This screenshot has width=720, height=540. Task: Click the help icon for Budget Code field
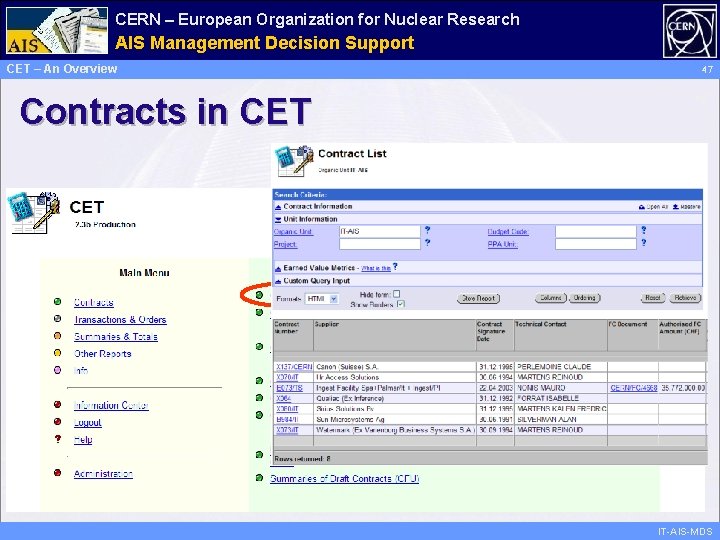[x=644, y=230]
